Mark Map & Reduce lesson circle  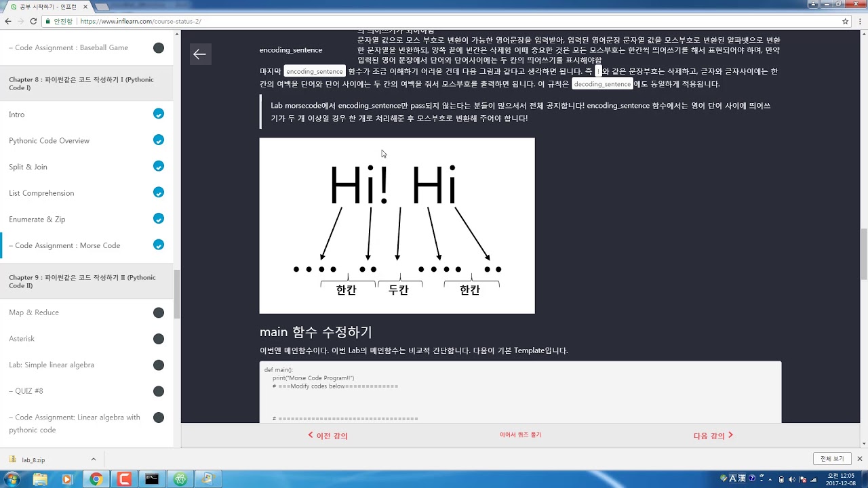pyautogui.click(x=159, y=312)
